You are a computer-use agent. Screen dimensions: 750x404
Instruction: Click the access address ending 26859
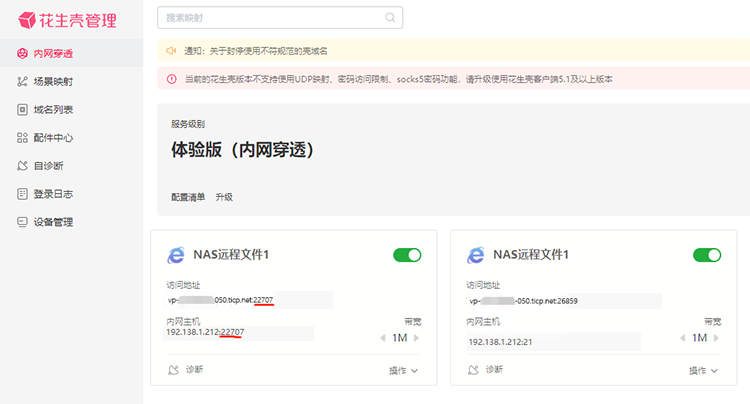point(523,301)
